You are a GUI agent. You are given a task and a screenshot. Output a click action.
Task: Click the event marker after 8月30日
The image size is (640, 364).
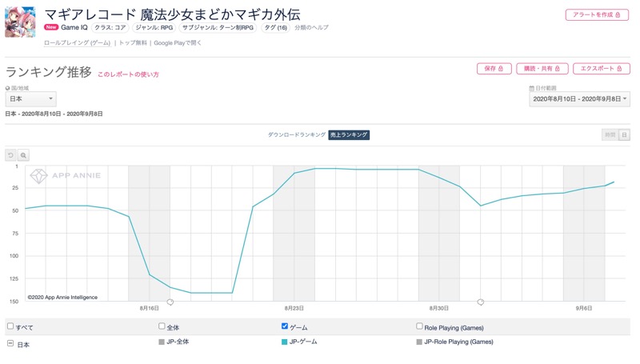(481, 302)
